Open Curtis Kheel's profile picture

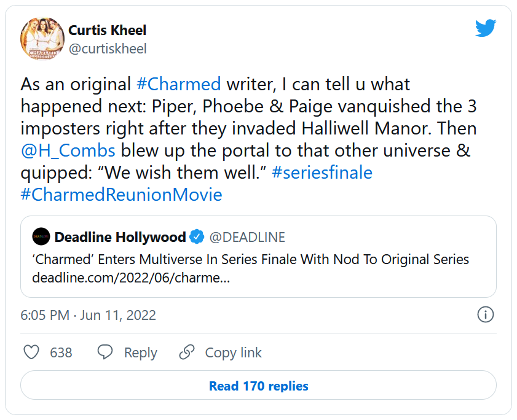tap(42, 39)
